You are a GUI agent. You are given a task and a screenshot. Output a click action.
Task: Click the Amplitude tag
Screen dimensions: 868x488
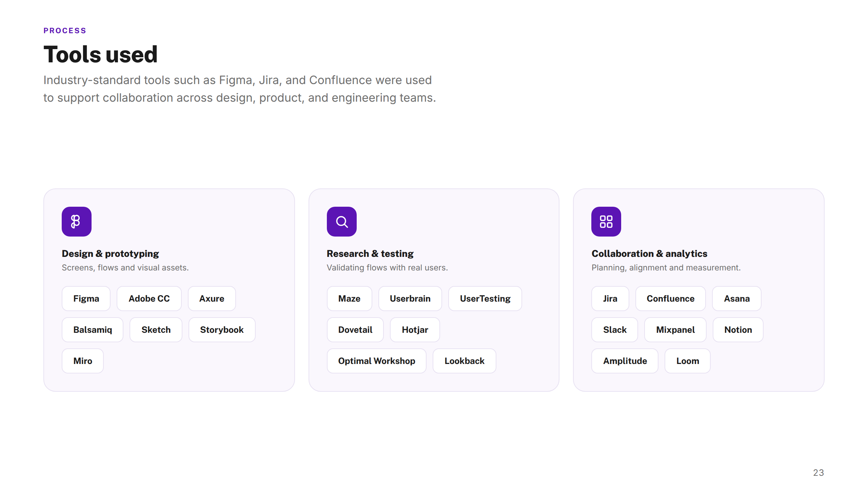coord(625,361)
